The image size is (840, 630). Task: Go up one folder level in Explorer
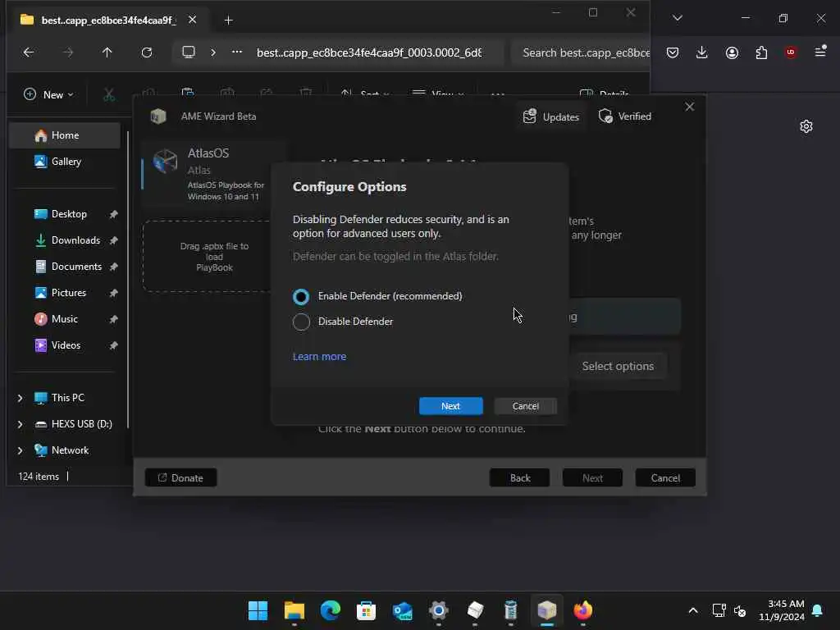point(107,52)
